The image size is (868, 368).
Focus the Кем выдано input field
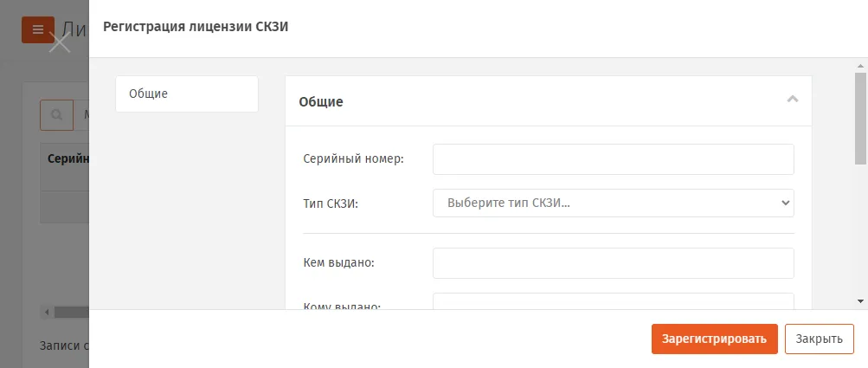(x=614, y=262)
